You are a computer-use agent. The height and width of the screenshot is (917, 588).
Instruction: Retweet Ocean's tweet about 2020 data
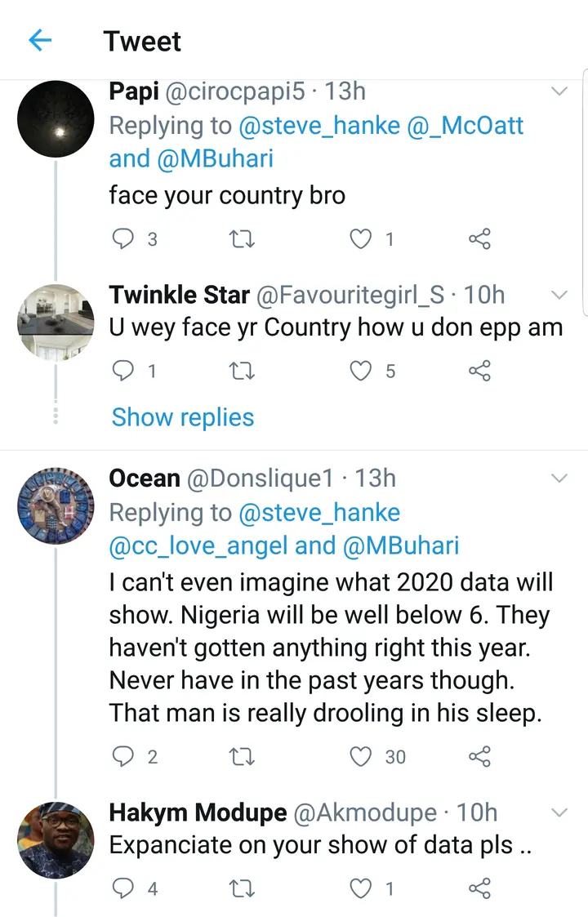243,757
